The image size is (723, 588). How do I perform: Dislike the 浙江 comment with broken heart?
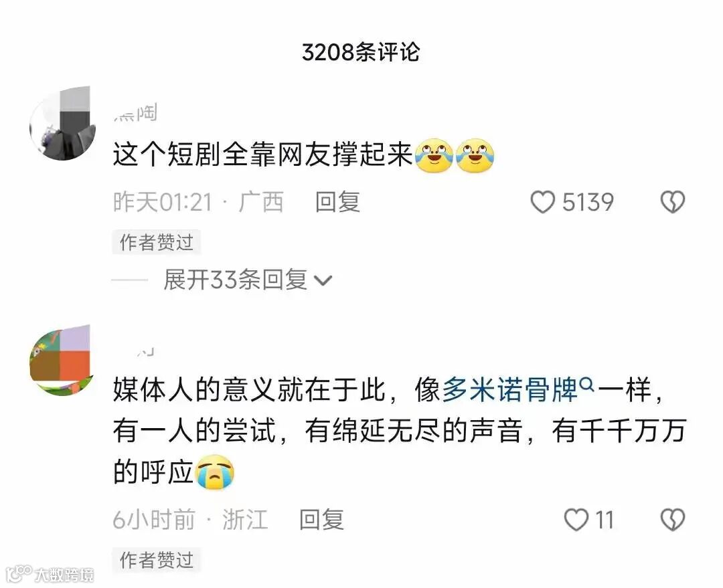673,520
